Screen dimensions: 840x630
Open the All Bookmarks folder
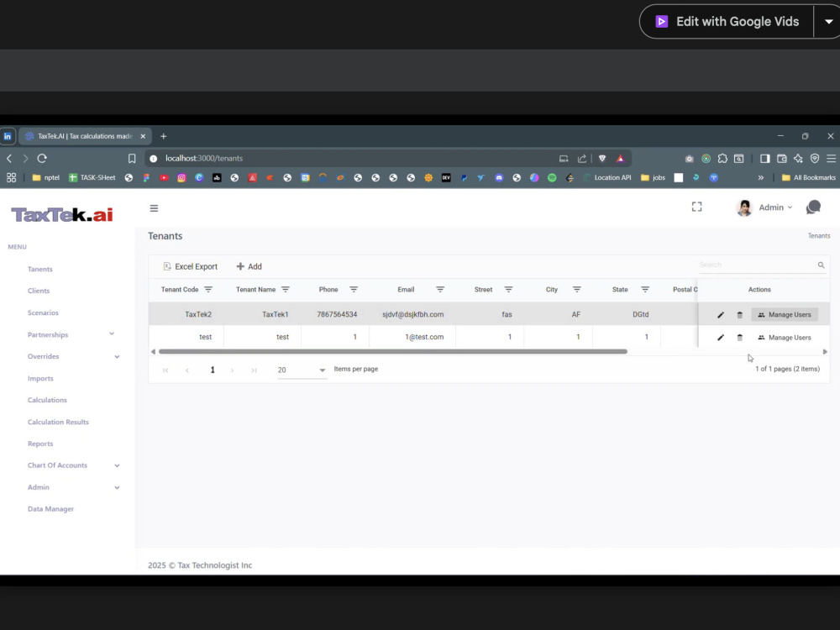808,177
